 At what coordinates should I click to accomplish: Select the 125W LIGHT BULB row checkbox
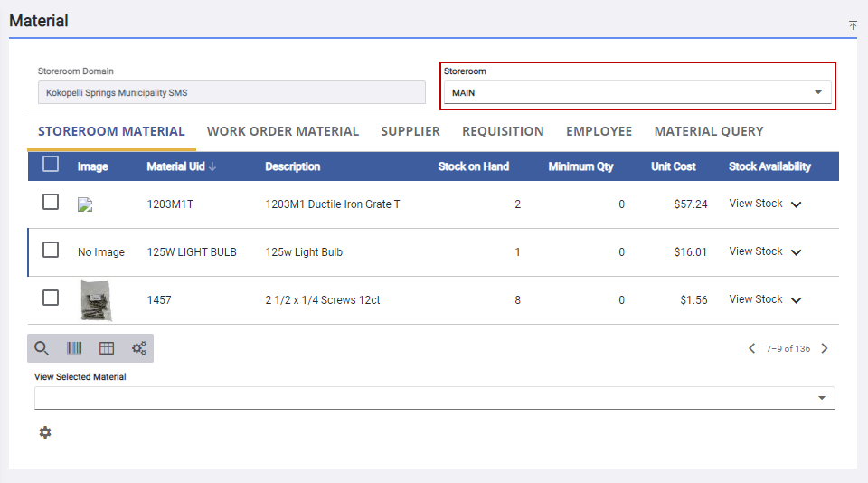coord(51,251)
